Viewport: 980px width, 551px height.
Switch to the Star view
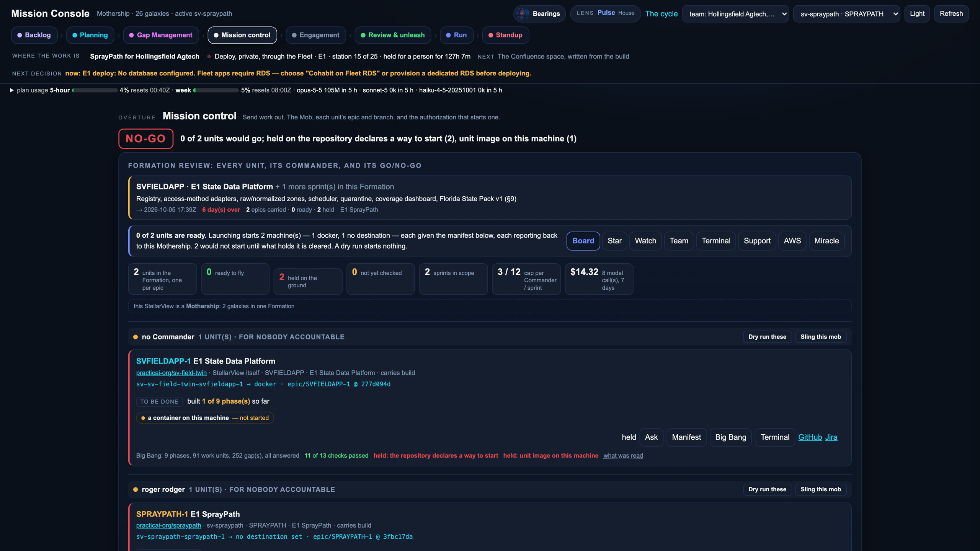(614, 241)
